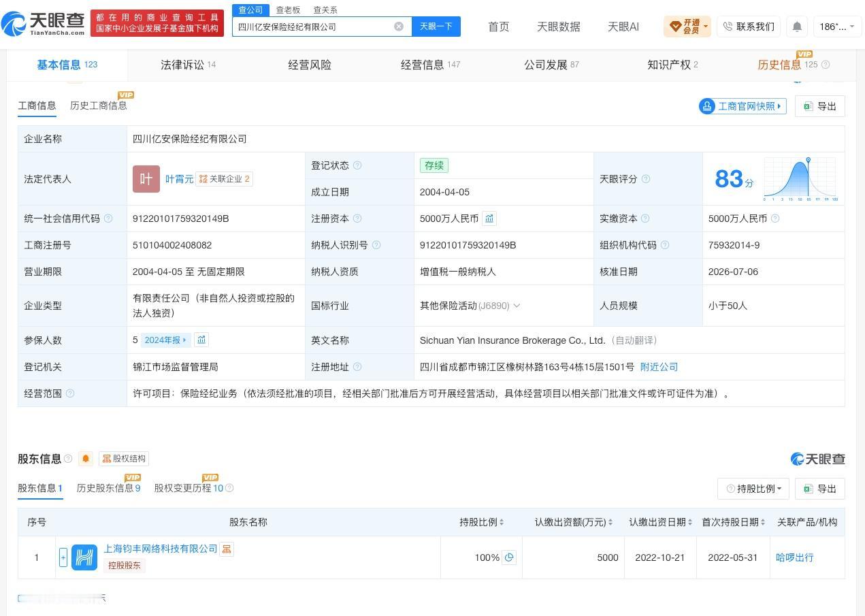865x616 pixels.
Task: Open the 股权变更历程 tab
Action: pyautogui.click(x=189, y=488)
